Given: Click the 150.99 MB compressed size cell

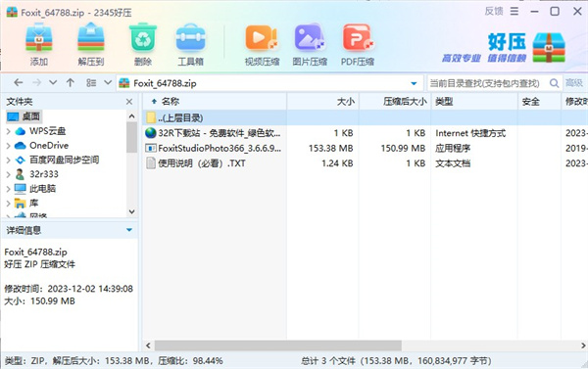Looking at the screenshot, I should pos(403,149).
